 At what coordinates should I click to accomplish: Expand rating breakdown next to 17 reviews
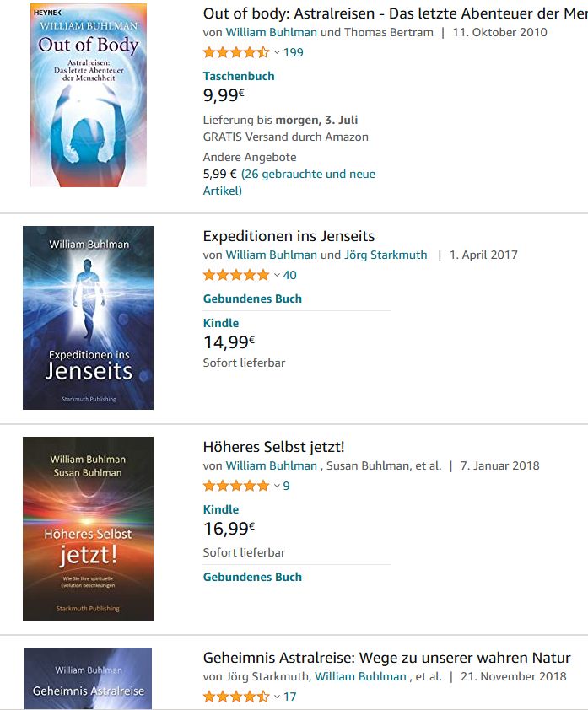pos(277,697)
